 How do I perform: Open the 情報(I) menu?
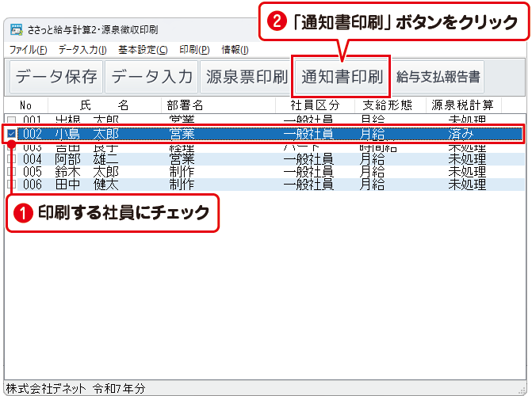tap(235, 50)
